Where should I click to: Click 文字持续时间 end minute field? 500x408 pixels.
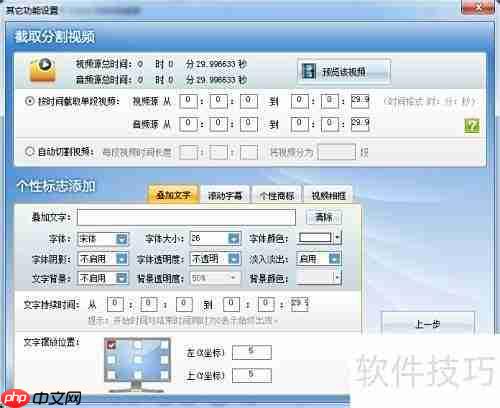point(266,304)
